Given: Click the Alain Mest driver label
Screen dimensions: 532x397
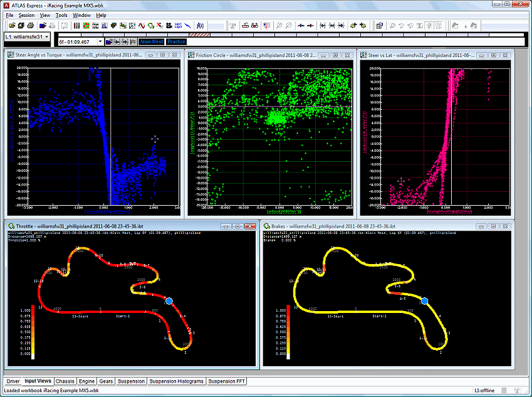Looking at the screenshot, I should click(151, 41).
